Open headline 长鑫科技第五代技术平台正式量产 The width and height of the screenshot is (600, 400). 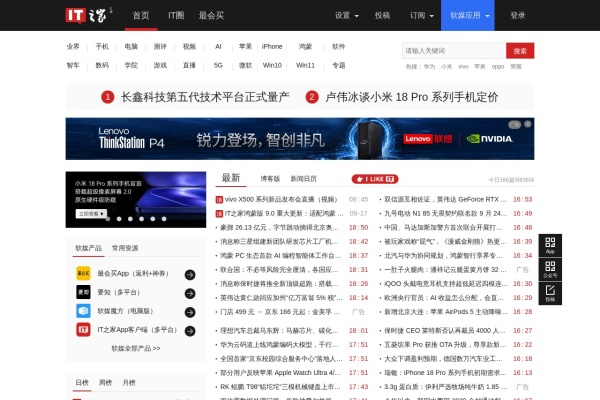pyautogui.click(x=205, y=97)
